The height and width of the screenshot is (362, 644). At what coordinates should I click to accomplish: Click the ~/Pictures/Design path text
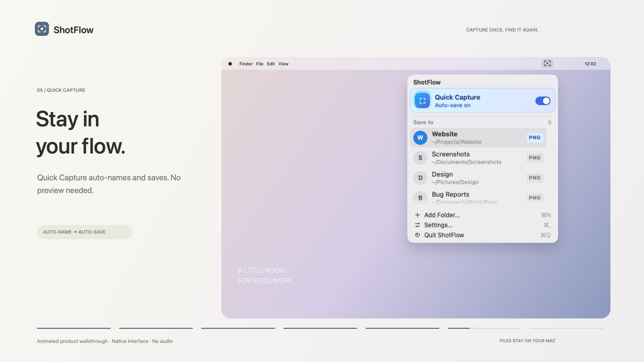tap(455, 182)
